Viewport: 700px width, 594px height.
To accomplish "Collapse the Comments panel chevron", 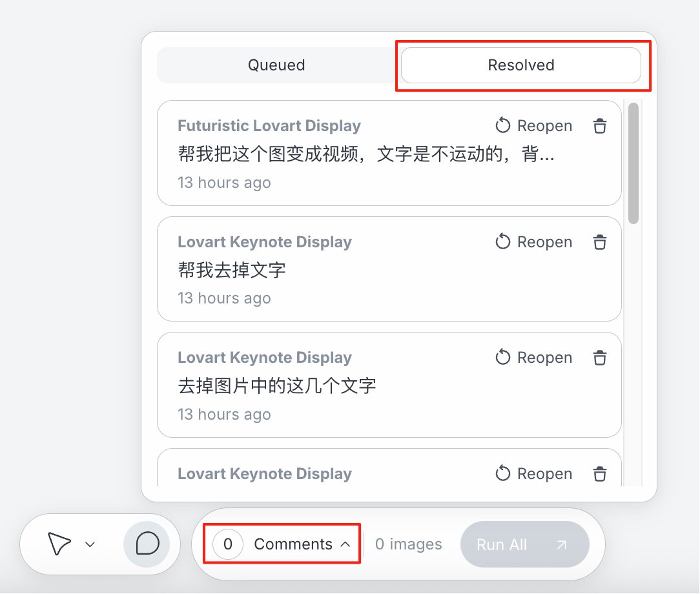I will tap(345, 544).
